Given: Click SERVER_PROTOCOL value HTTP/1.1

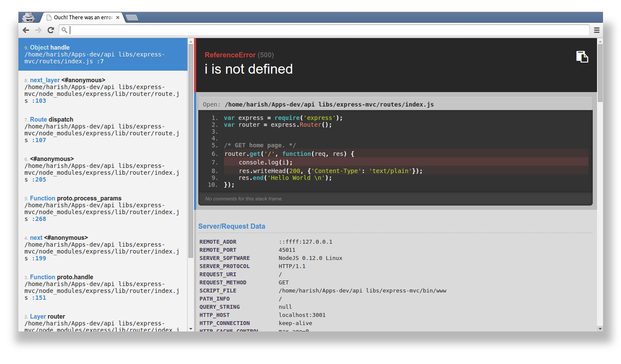Looking at the screenshot, I should (292, 266).
